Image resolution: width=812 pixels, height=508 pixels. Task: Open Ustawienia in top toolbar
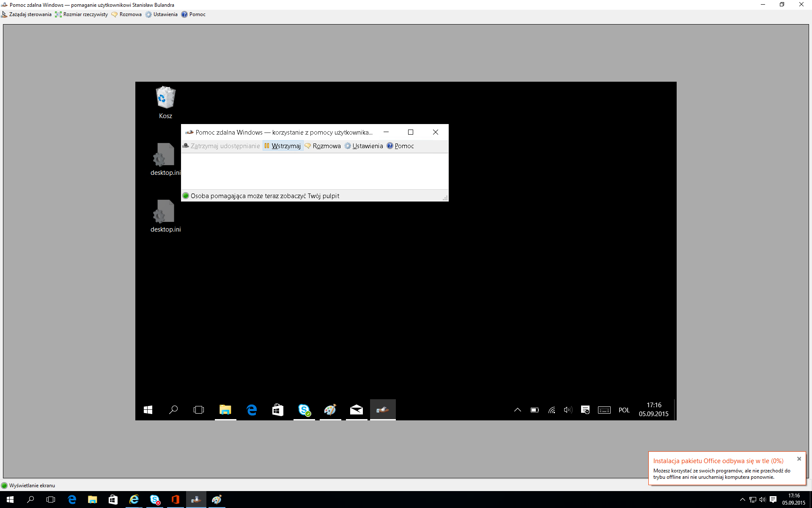pyautogui.click(x=162, y=14)
